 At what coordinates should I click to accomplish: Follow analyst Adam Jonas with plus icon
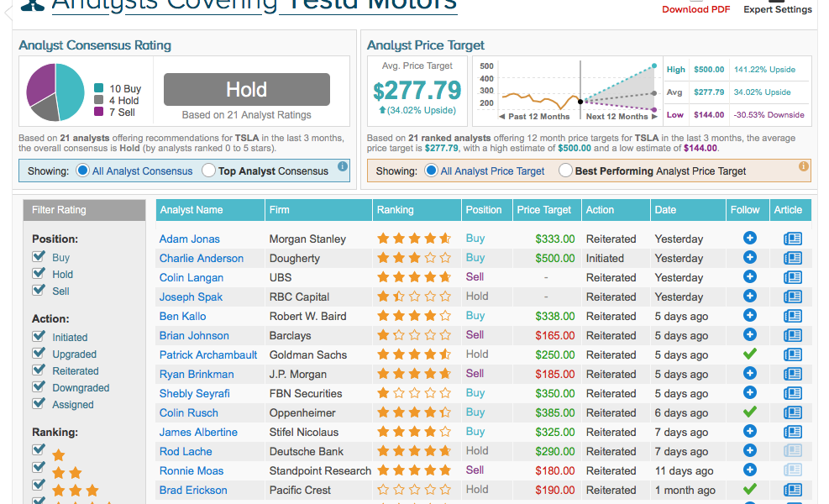750,239
